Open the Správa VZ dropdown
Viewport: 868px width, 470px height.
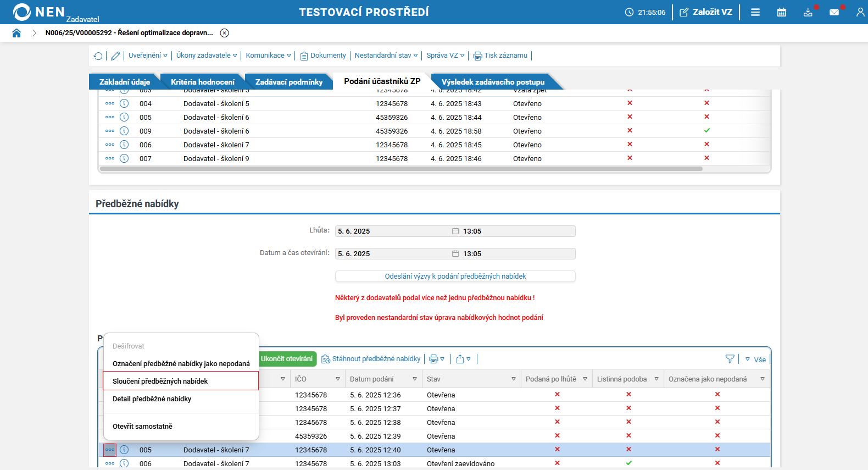[x=446, y=56]
